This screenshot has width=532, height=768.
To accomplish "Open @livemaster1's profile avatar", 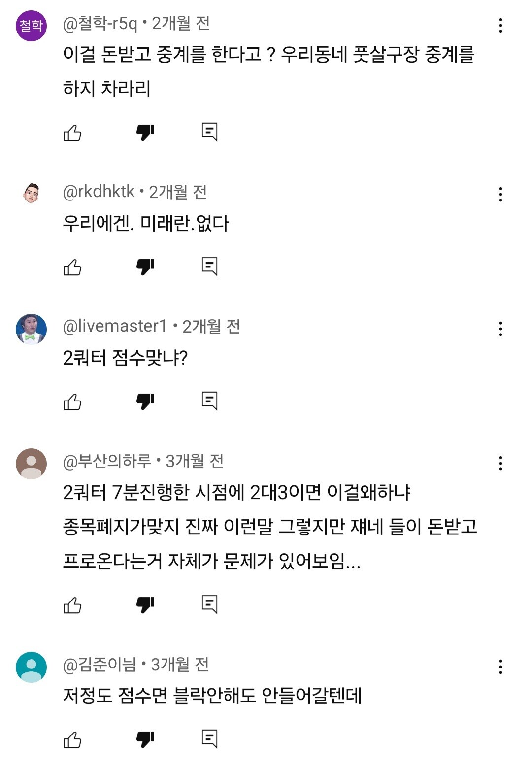I will (31, 329).
